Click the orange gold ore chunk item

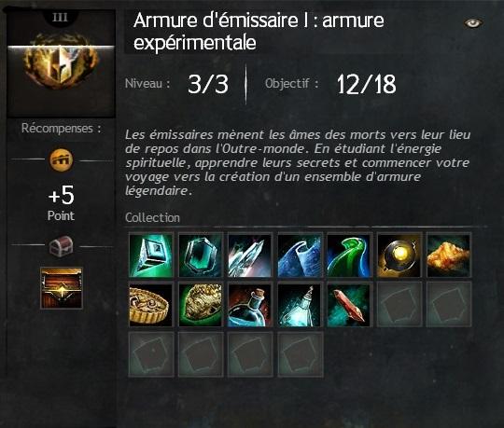click(x=449, y=255)
